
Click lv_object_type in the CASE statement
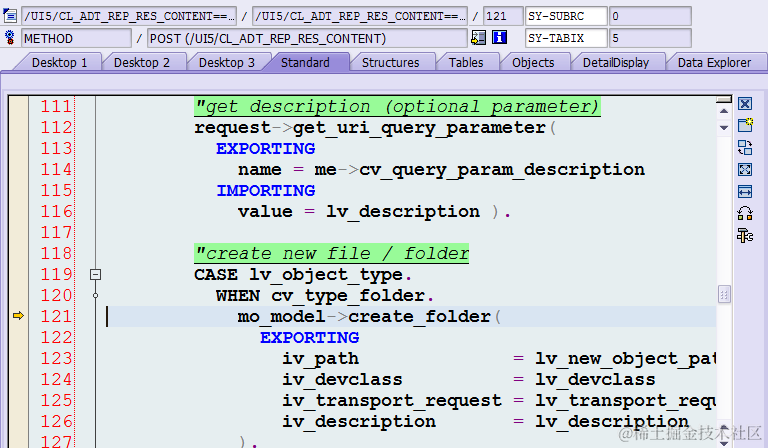[x=327, y=275]
